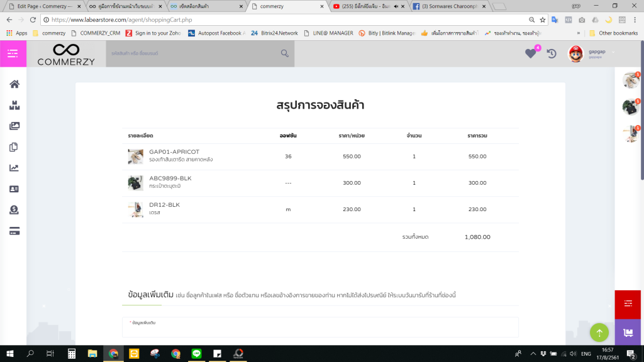The width and height of the screenshot is (644, 362).
Task: Open second black bag thumbnail on right sidebar
Action: (630, 107)
